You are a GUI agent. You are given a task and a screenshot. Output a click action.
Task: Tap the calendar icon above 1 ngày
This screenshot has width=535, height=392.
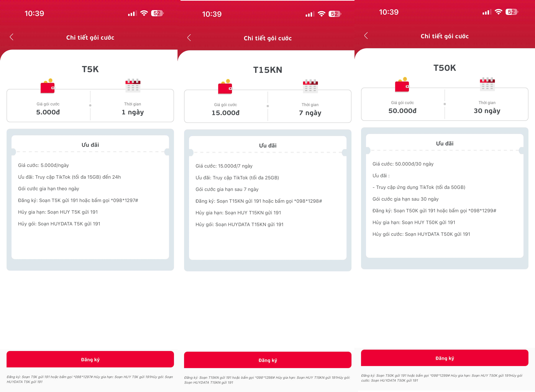133,85
